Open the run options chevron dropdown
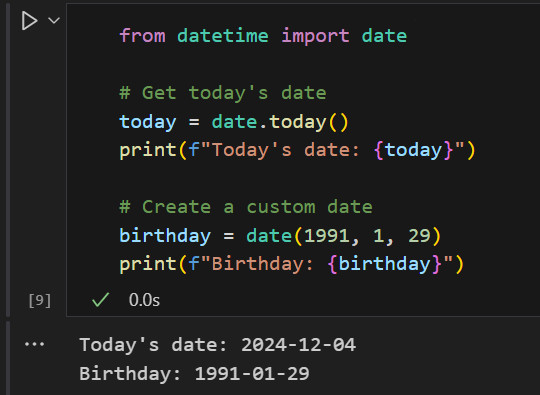 [x=54, y=21]
